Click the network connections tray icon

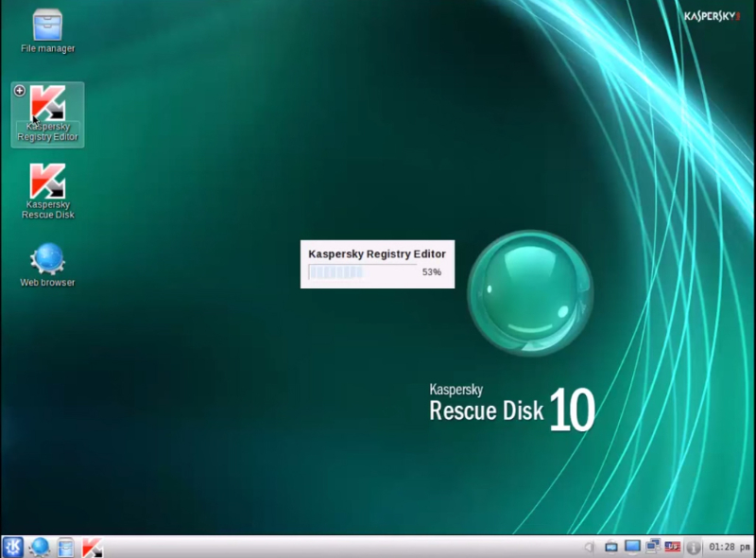click(652, 547)
